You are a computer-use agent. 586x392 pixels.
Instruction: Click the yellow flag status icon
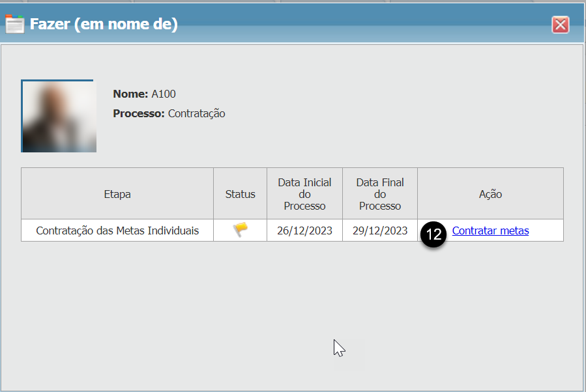pyautogui.click(x=241, y=229)
